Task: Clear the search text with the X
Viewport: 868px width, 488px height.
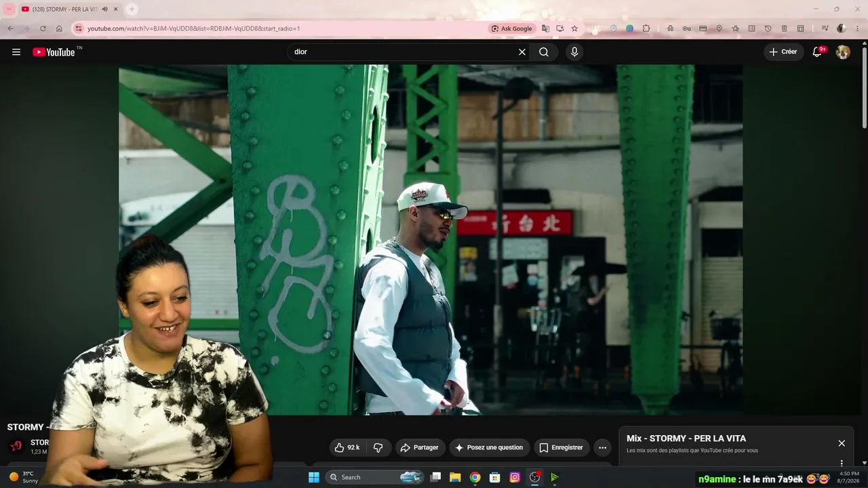Action: pos(522,52)
